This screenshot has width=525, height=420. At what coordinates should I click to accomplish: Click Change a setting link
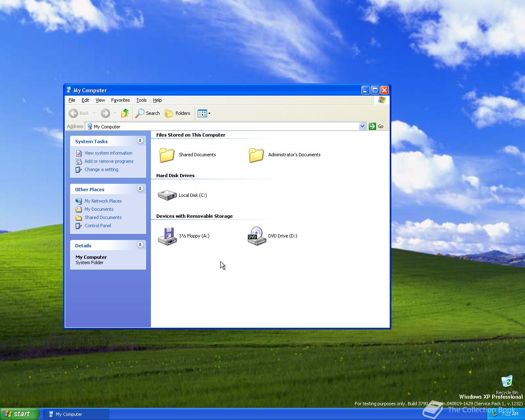pyautogui.click(x=101, y=169)
